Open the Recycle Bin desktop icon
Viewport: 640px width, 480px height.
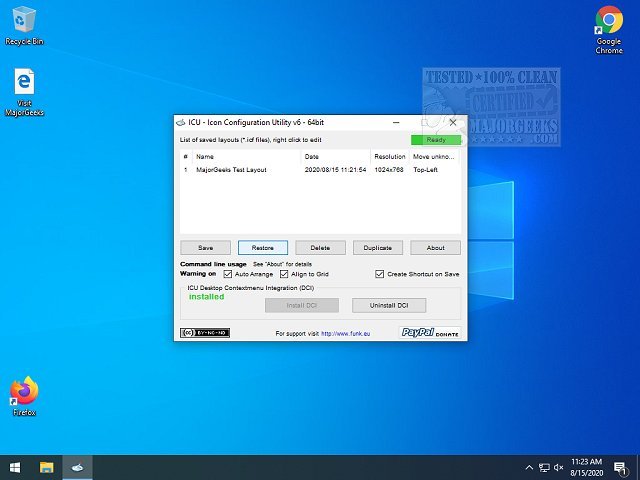coord(24,25)
